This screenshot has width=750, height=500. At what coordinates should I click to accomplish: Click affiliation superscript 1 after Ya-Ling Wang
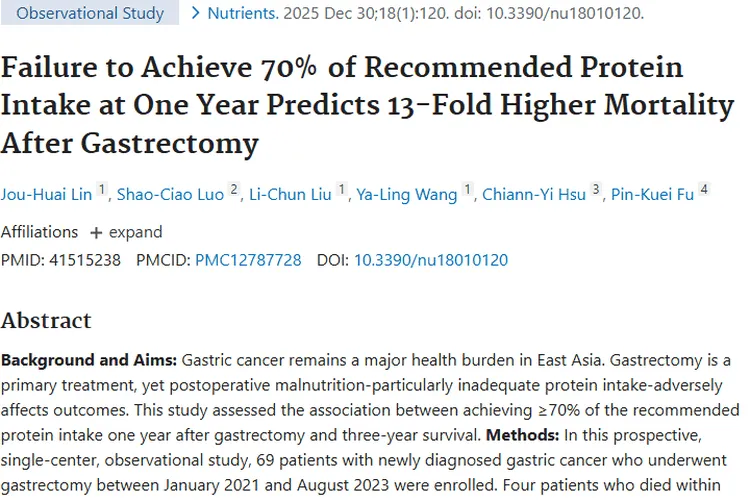(x=466, y=189)
